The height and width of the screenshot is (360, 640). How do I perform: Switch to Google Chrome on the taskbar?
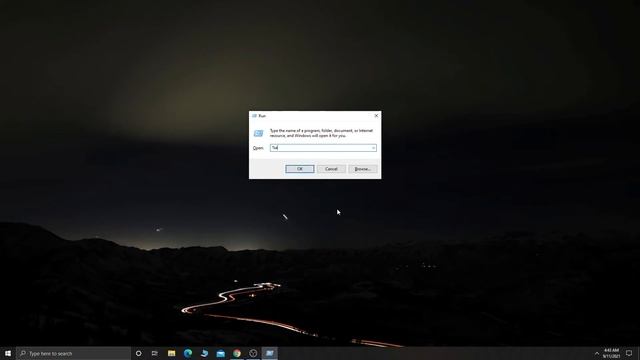pos(237,353)
